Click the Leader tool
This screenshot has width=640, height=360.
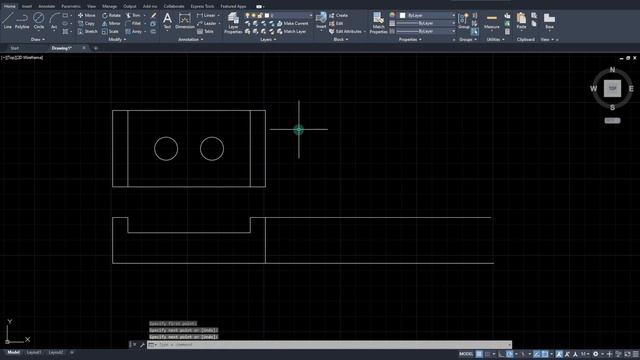207,23
